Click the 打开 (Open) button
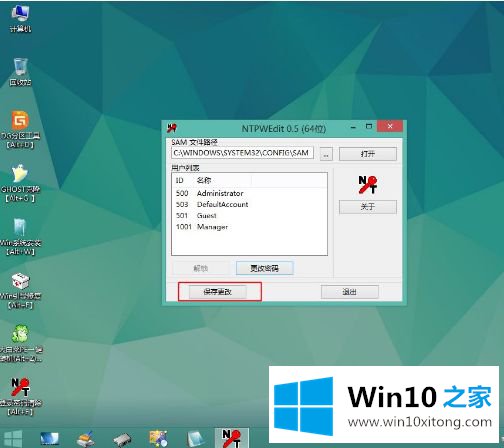 (368, 154)
